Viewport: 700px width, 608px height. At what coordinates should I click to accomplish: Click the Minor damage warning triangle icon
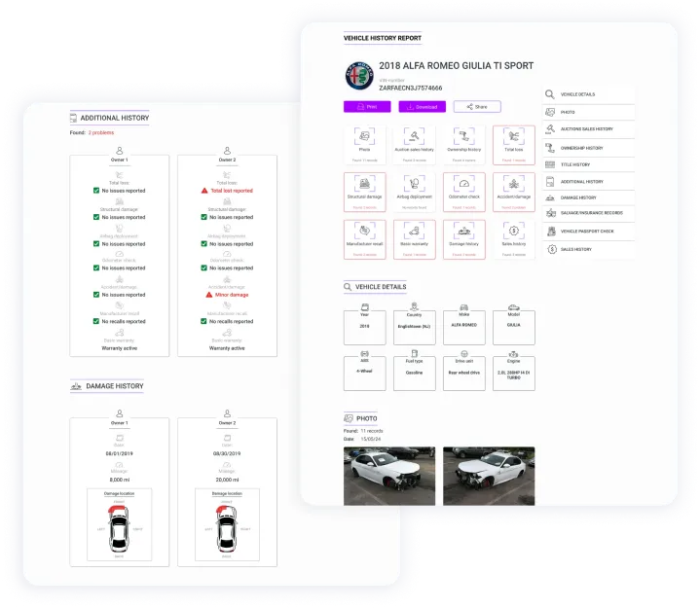point(208,294)
